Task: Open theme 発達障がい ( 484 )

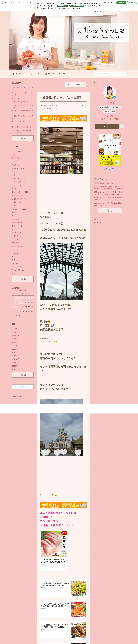Action: [18, 168]
